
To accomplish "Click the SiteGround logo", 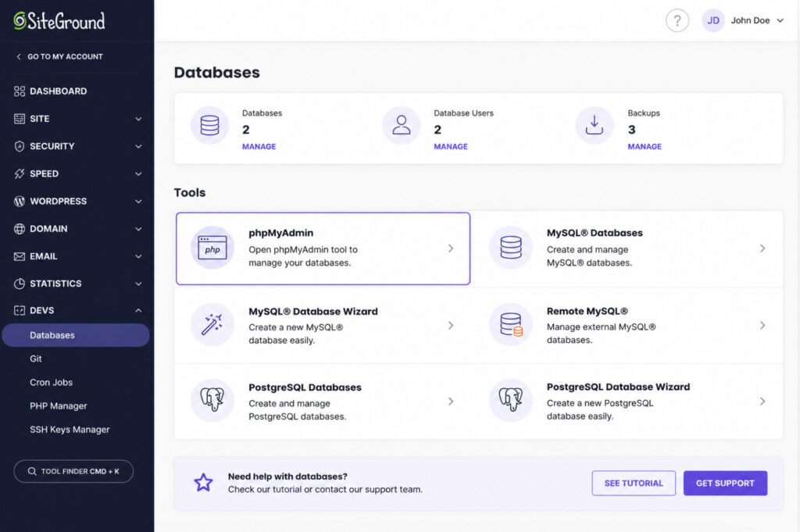I will coord(59,21).
